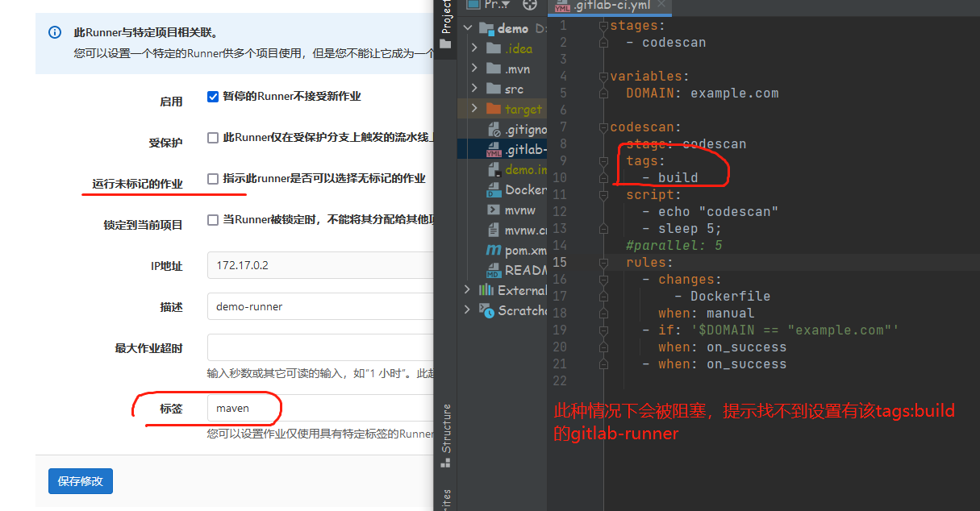Click "when: on_success" on line 20
Viewport: 980px width, 511px height.
(x=723, y=347)
